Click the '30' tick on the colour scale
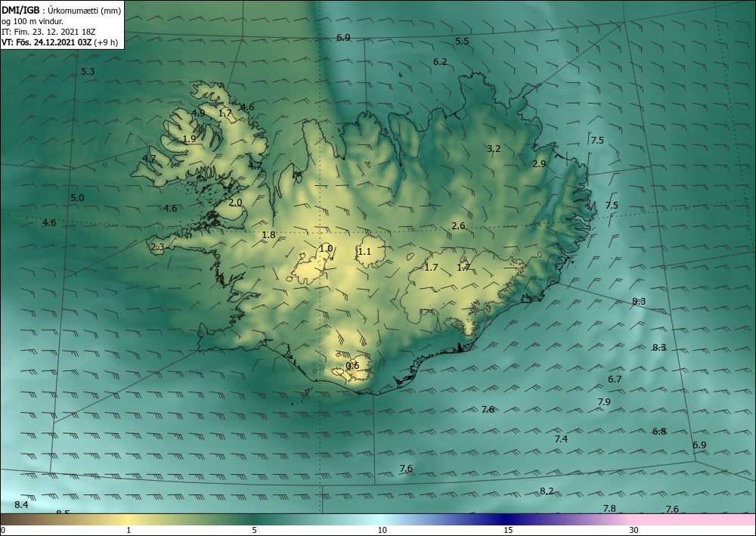 point(634,530)
